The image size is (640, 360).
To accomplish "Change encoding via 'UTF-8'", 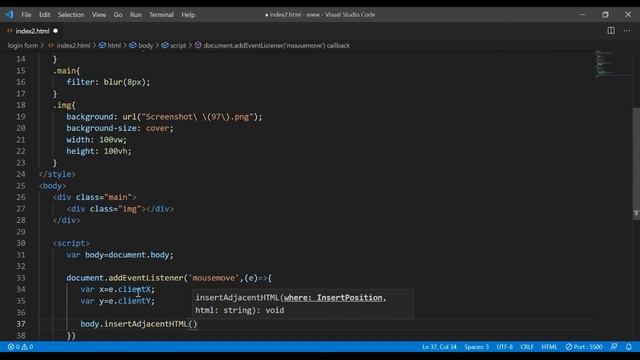I will coord(504,347).
